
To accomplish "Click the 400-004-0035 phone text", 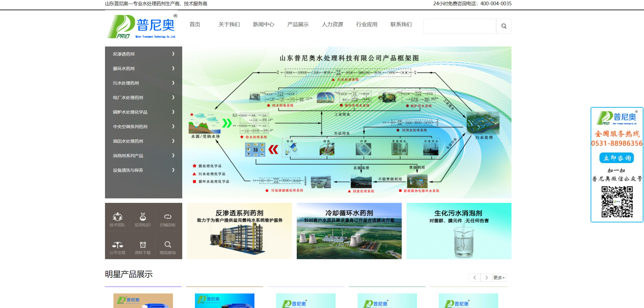I will pos(496,4).
